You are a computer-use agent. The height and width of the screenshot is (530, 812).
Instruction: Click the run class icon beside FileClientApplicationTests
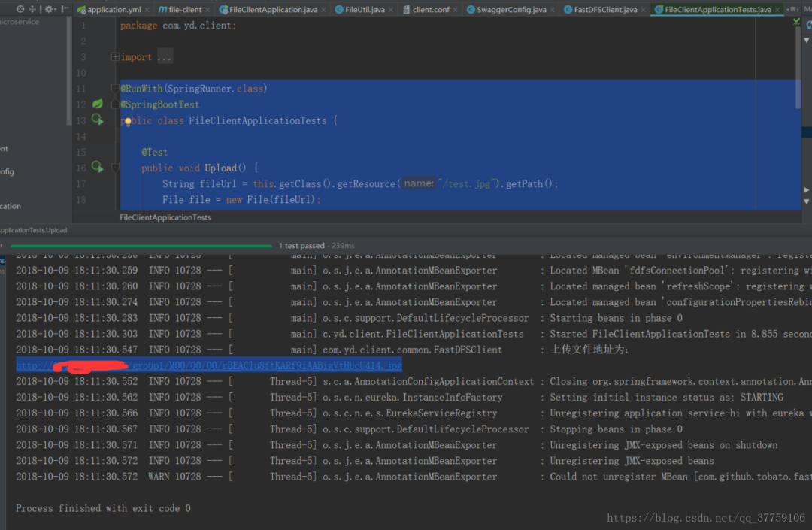click(x=96, y=120)
